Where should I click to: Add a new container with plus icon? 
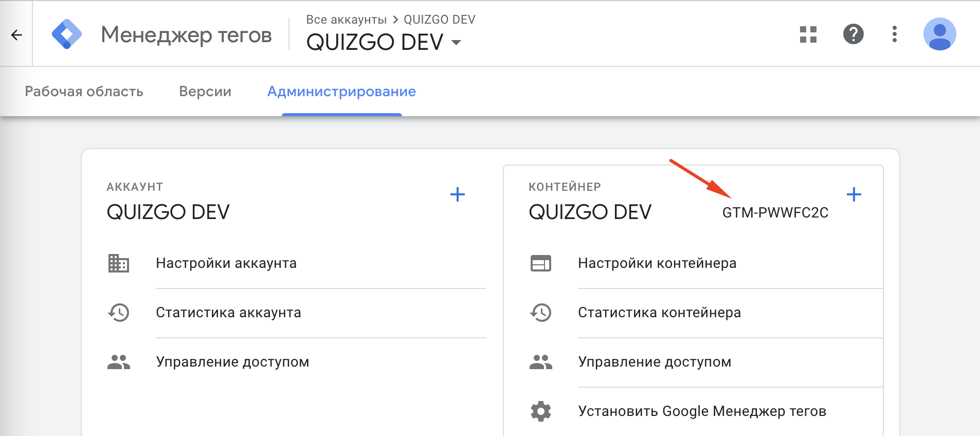point(854,194)
